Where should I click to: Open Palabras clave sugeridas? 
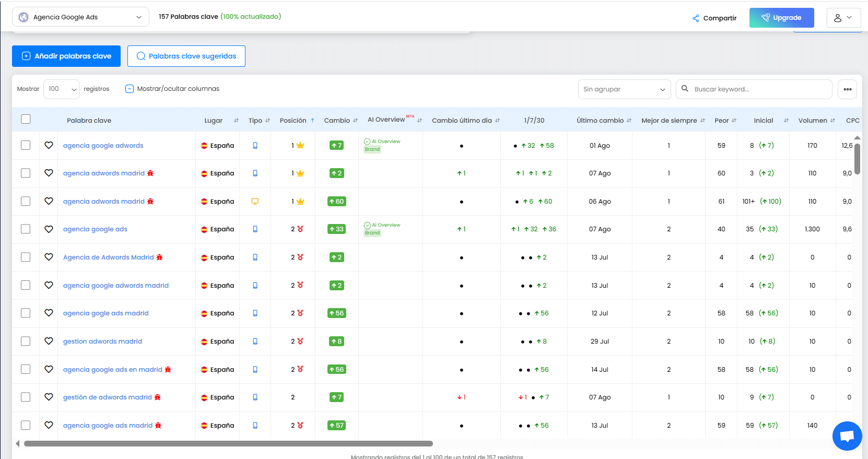pyautogui.click(x=186, y=56)
